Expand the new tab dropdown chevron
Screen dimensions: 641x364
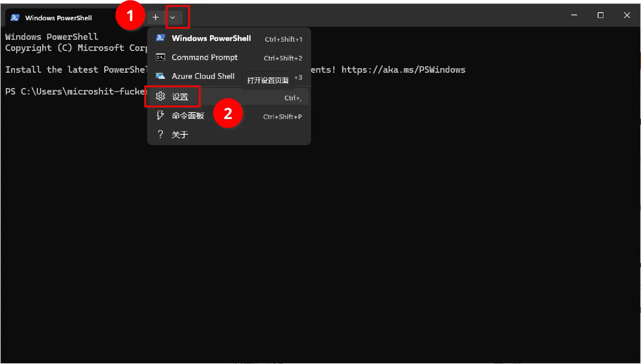tap(173, 17)
